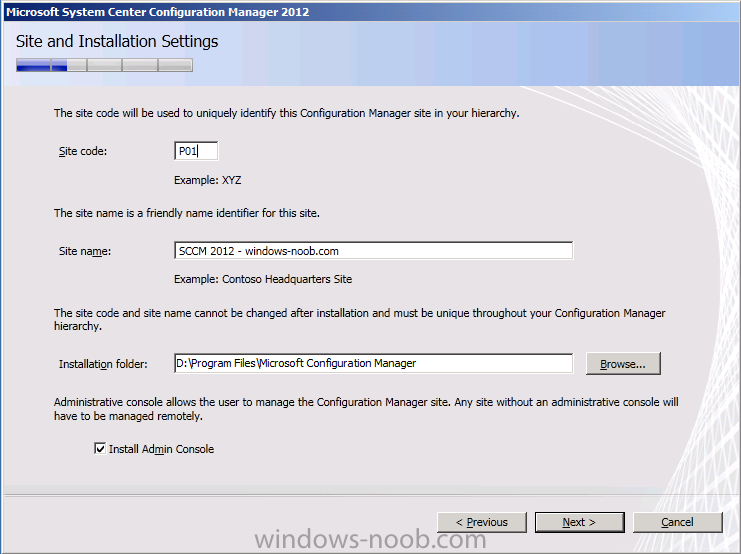
Task: Click the 'Site and Installation Settings' heading
Action: [117, 42]
